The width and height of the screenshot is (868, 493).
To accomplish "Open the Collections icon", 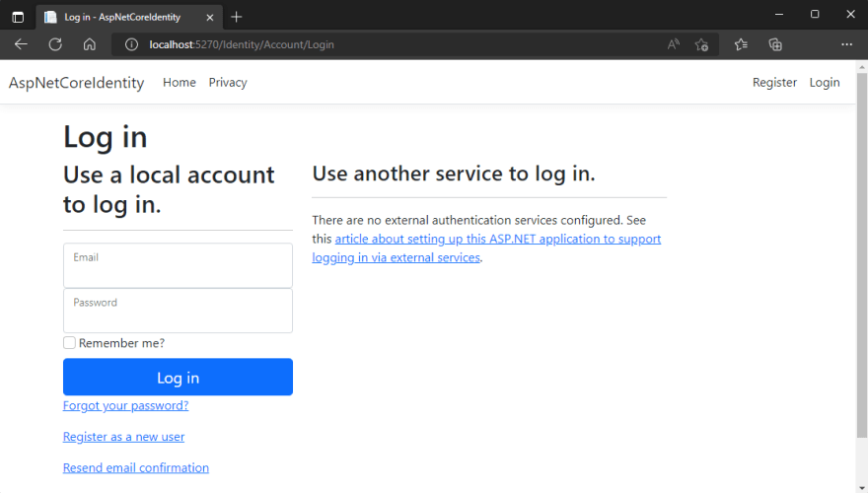I will [x=775, y=44].
